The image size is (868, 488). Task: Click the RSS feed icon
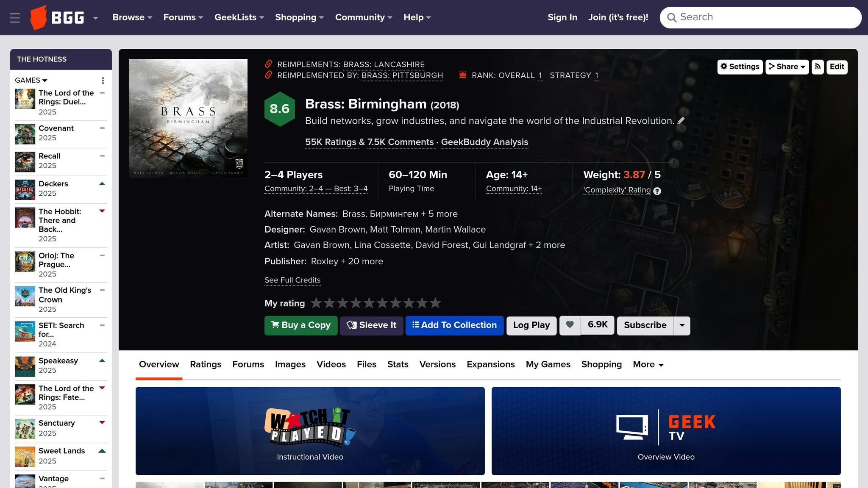(818, 67)
